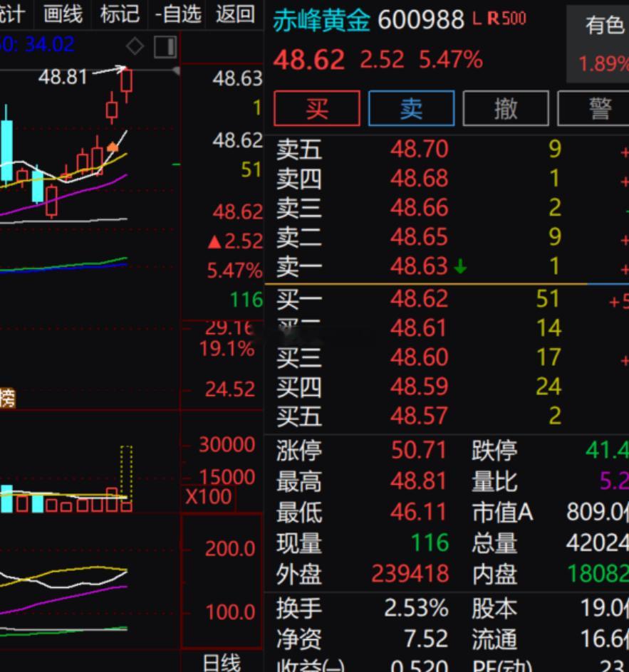The height and width of the screenshot is (672, 629).
Task: Click the orange marker on the candlestick chart
Action: pyautogui.click(x=113, y=147)
